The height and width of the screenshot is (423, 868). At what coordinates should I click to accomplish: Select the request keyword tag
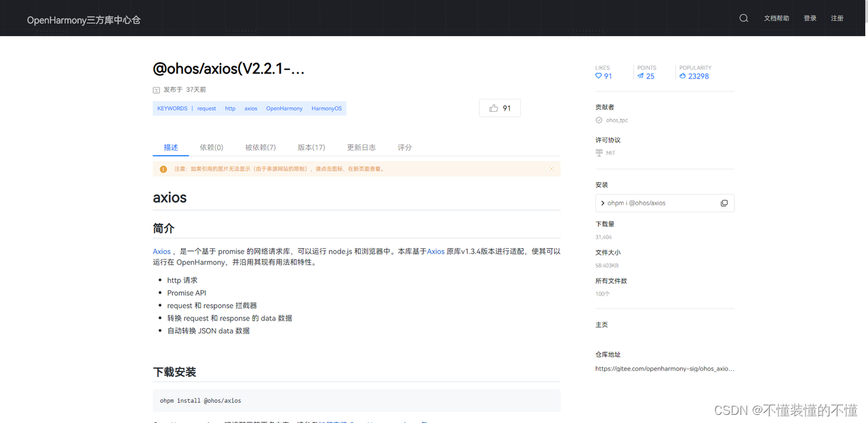point(207,108)
